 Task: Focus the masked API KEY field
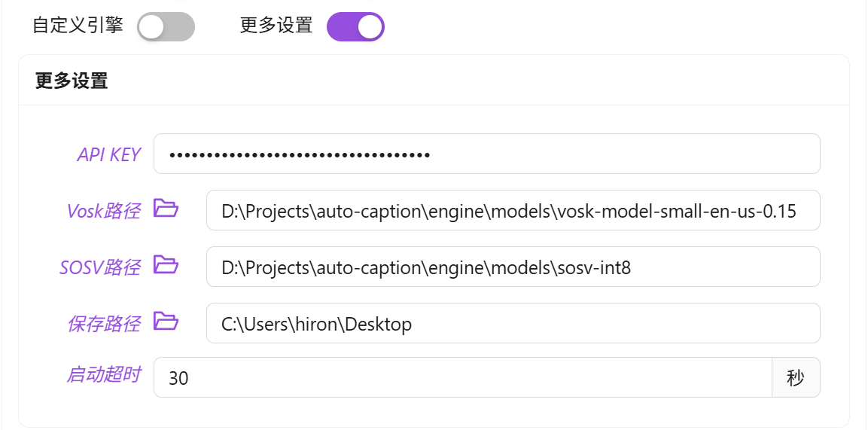pyautogui.click(x=486, y=154)
